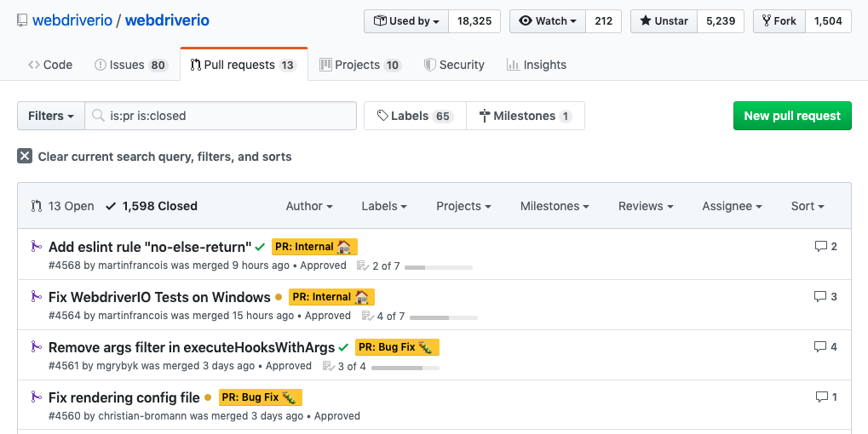Screen dimensions: 868x434
Task: Open the Filters dropdown
Action: pyautogui.click(x=51, y=116)
